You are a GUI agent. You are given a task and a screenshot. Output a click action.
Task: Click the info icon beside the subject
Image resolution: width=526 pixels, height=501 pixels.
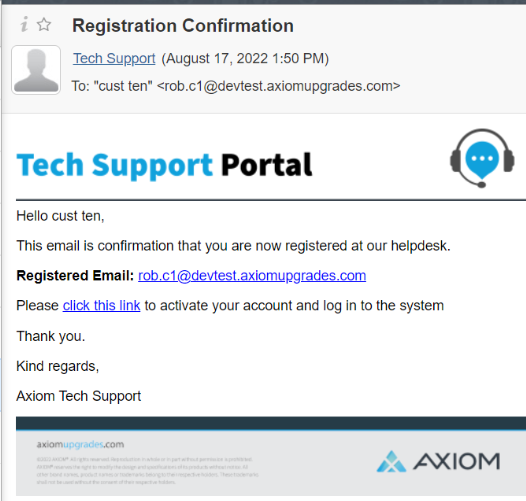pyautogui.click(x=24, y=24)
